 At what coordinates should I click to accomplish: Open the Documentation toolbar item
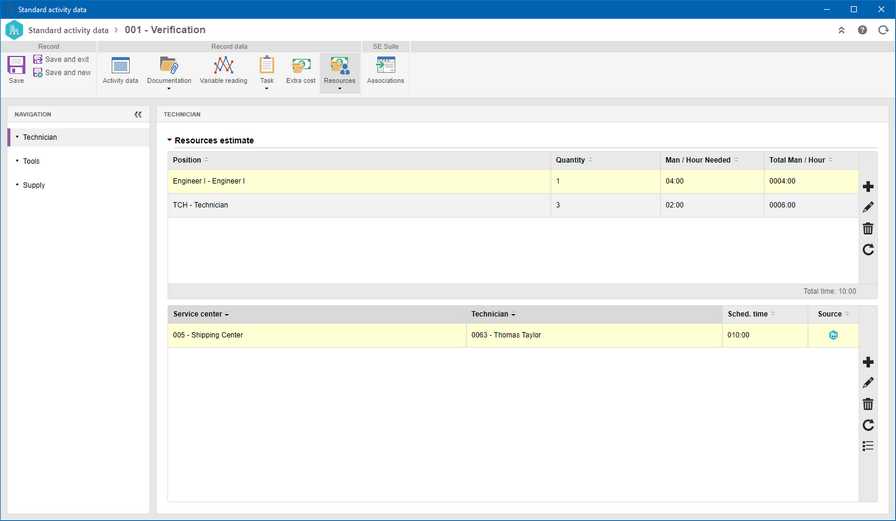point(169,70)
